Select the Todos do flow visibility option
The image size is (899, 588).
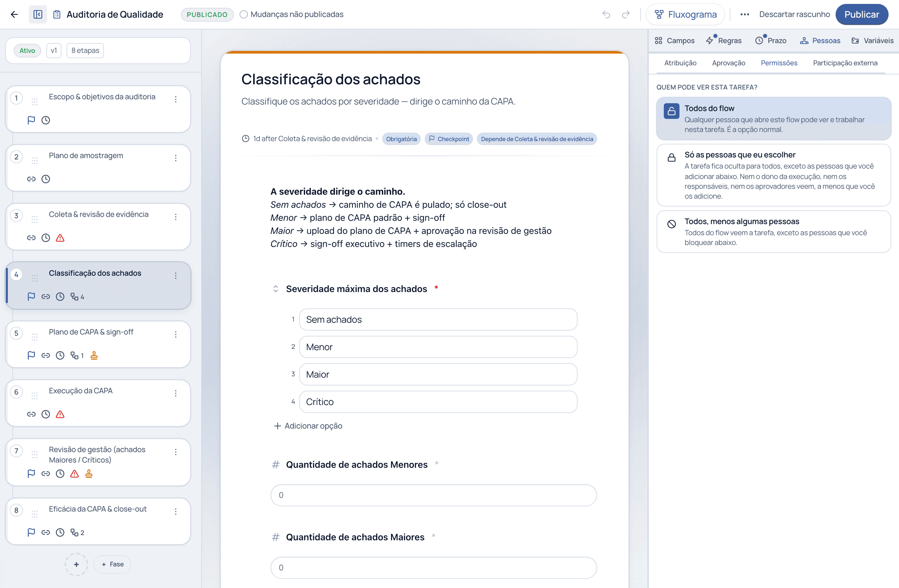click(x=774, y=119)
